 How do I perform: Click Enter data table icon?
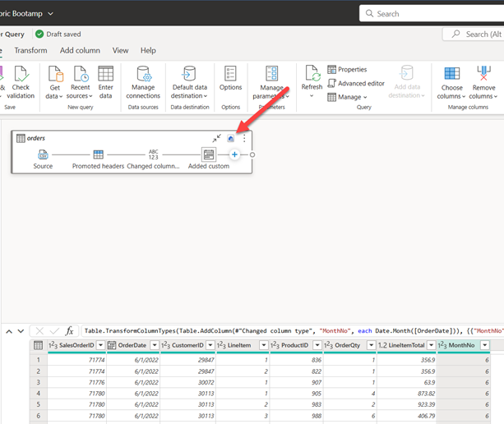pos(106,74)
